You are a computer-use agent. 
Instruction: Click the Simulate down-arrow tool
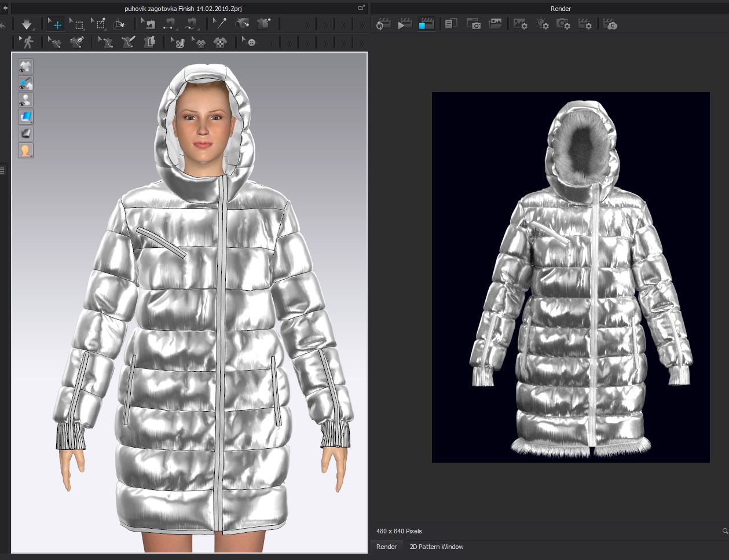(x=27, y=24)
